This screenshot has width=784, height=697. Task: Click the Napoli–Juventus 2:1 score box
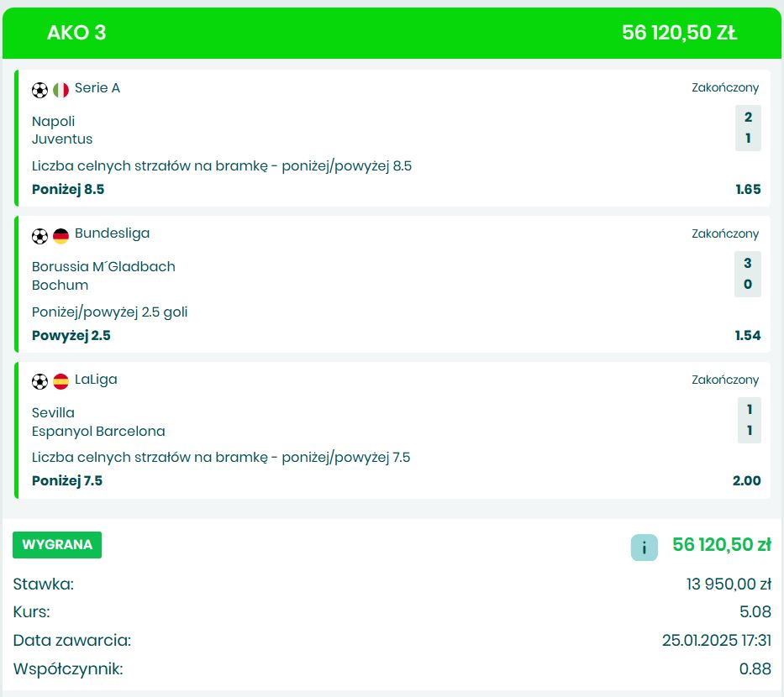[x=747, y=128]
